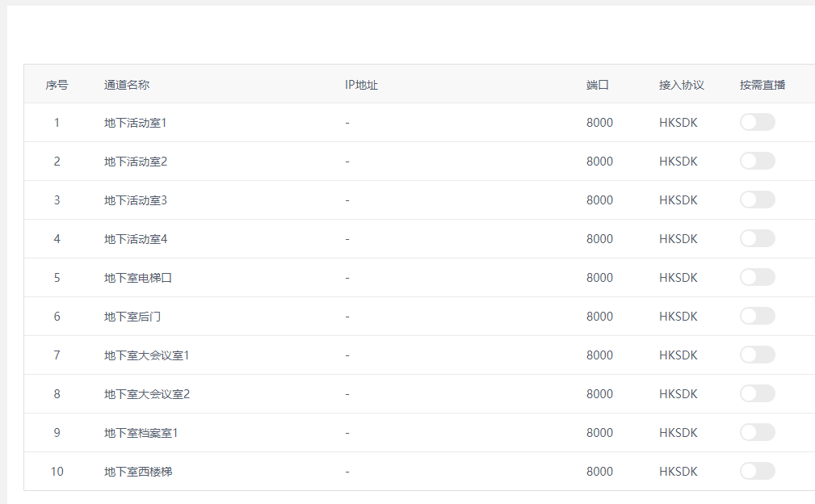Click the 序号 column header
Screen dimensions: 815x504
[x=57, y=85]
